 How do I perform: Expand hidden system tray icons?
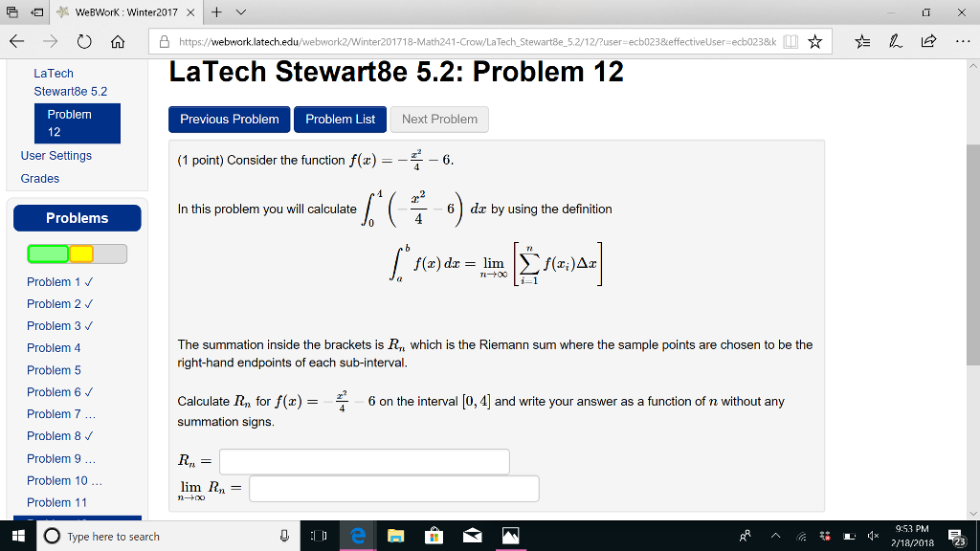(775, 536)
